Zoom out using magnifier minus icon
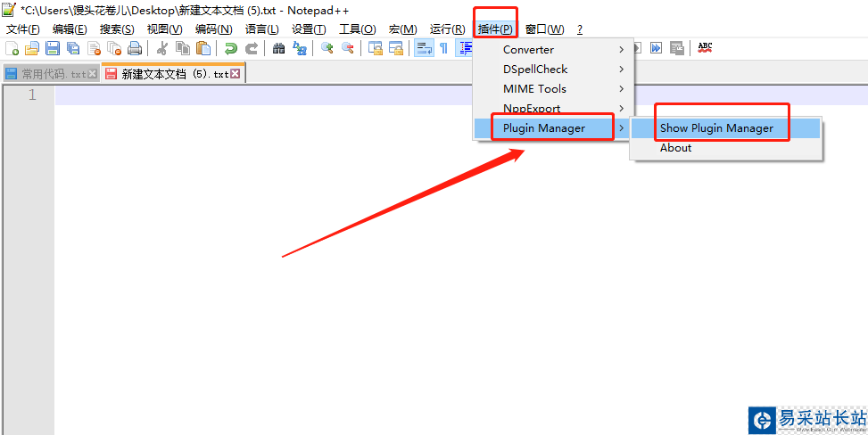868x435 pixels. click(x=348, y=49)
